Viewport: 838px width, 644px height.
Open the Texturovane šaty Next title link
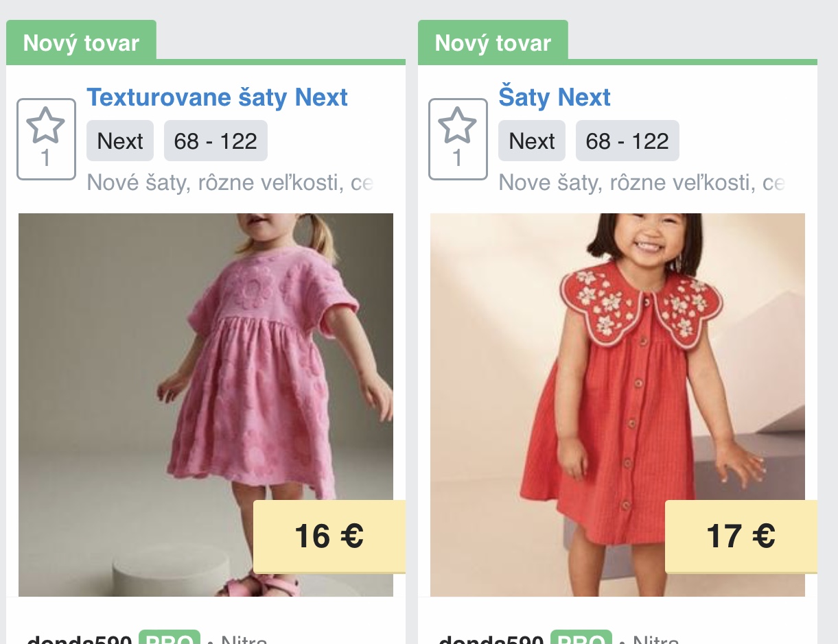tap(217, 97)
